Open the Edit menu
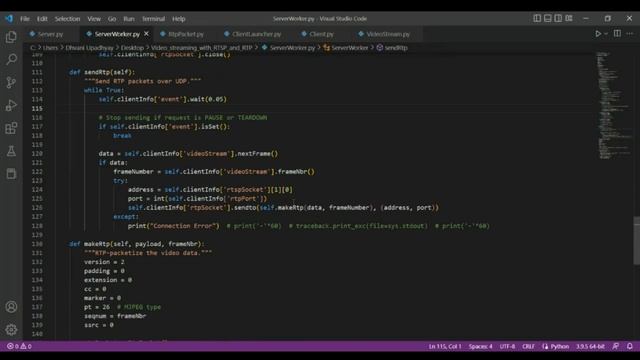Image resolution: width=640 pixels, height=360 pixels. click(x=42, y=19)
